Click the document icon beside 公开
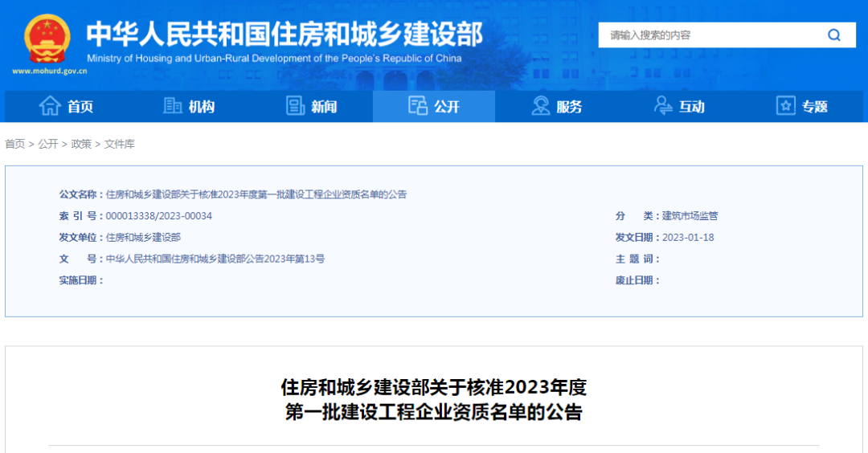The height and width of the screenshot is (453, 868). tap(418, 105)
